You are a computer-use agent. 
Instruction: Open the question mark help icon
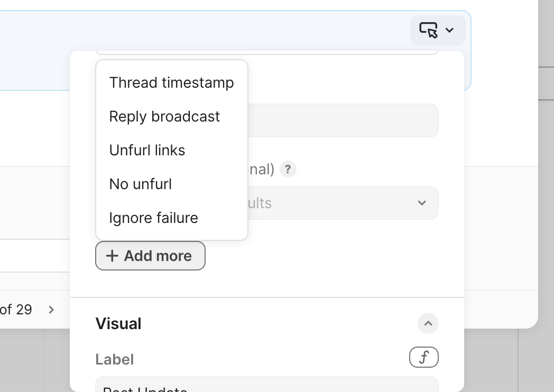pyautogui.click(x=288, y=170)
